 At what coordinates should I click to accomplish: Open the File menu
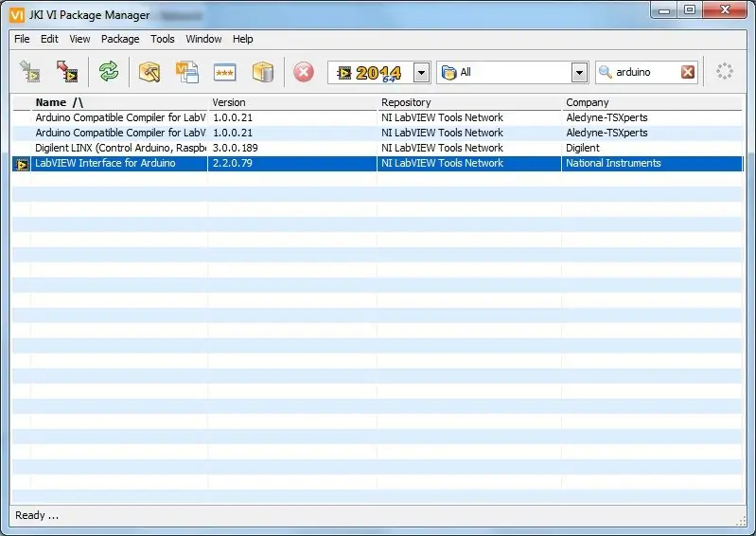pos(22,39)
